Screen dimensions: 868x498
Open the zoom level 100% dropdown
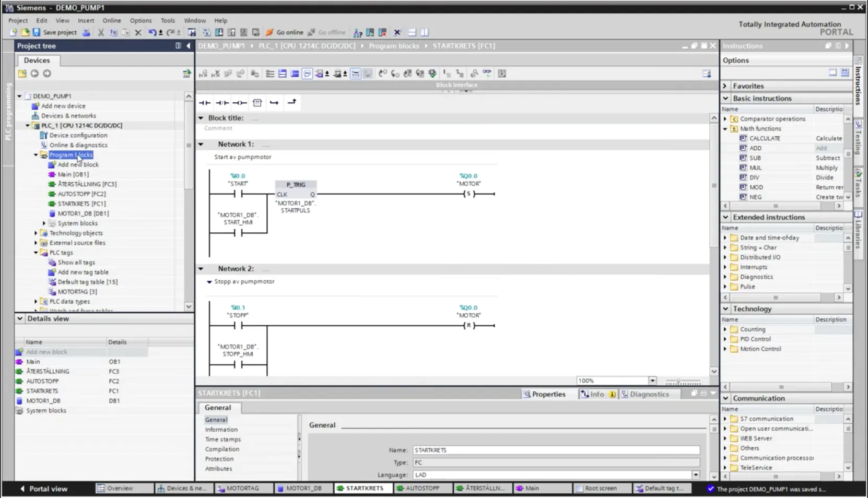coord(652,381)
